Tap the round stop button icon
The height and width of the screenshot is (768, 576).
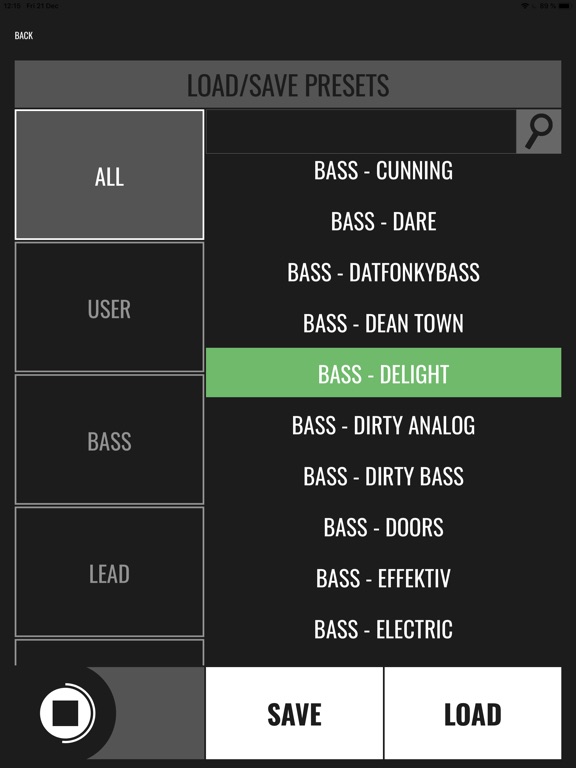point(66,713)
